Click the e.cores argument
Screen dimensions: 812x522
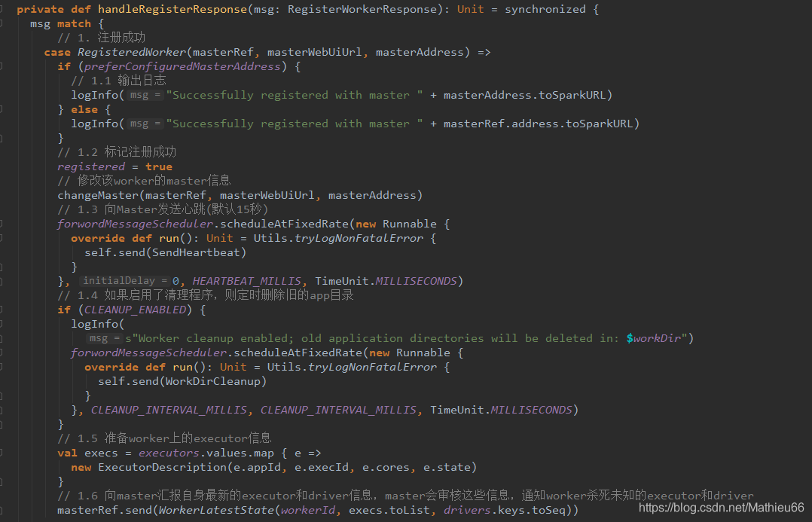(386, 467)
